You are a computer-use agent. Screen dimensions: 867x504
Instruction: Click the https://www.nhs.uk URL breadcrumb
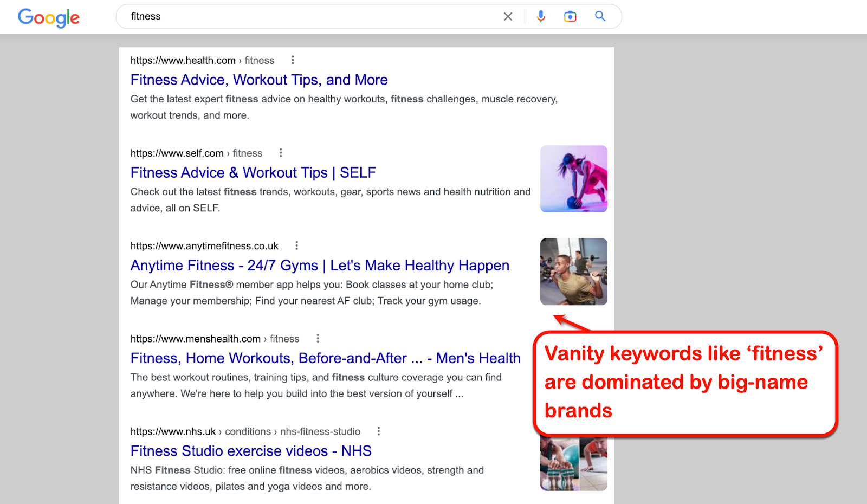[245, 431]
